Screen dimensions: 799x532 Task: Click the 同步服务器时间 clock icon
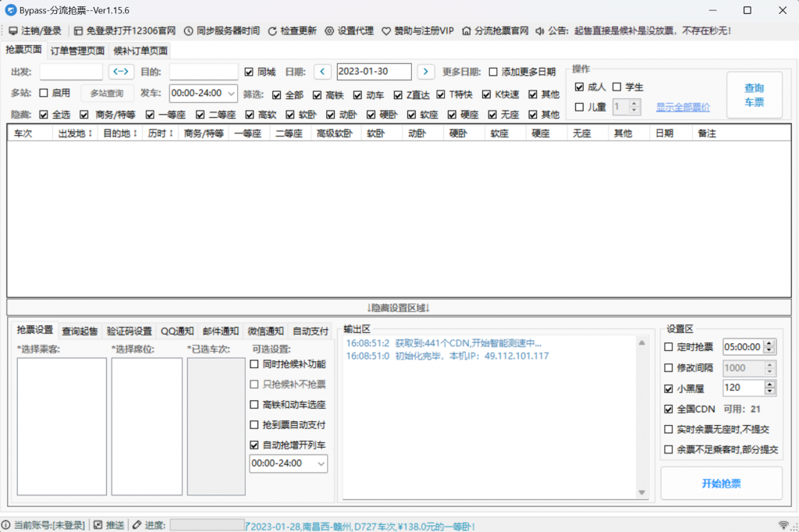pos(189,31)
